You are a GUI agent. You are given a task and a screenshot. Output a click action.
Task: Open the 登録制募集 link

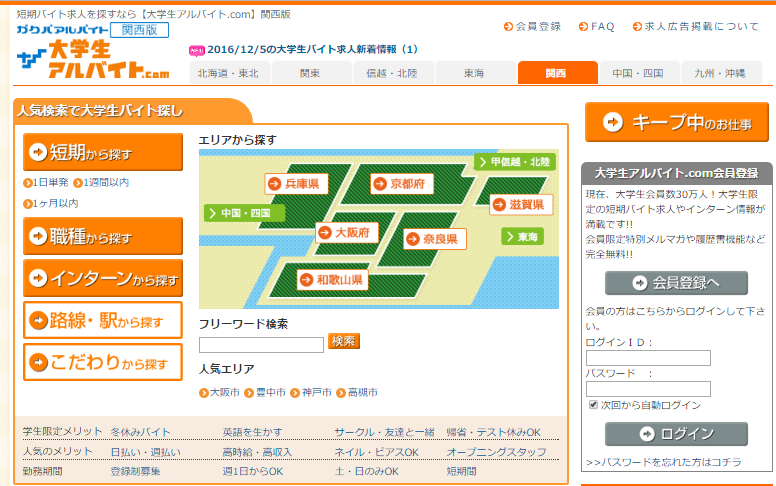click(135, 471)
